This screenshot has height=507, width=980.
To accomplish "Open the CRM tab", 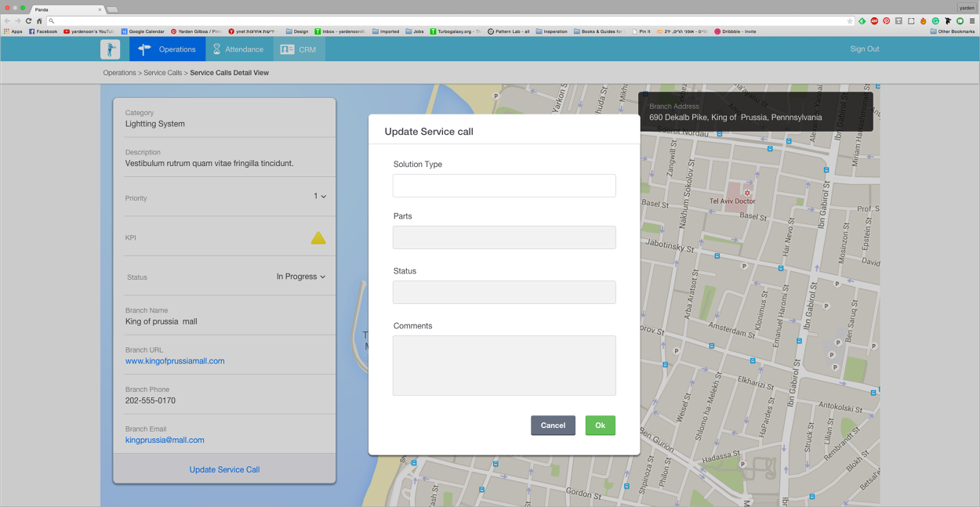I will 299,49.
